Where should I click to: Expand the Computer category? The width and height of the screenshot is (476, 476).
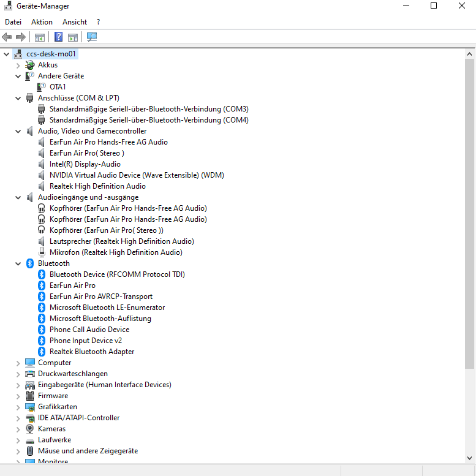[18, 363]
